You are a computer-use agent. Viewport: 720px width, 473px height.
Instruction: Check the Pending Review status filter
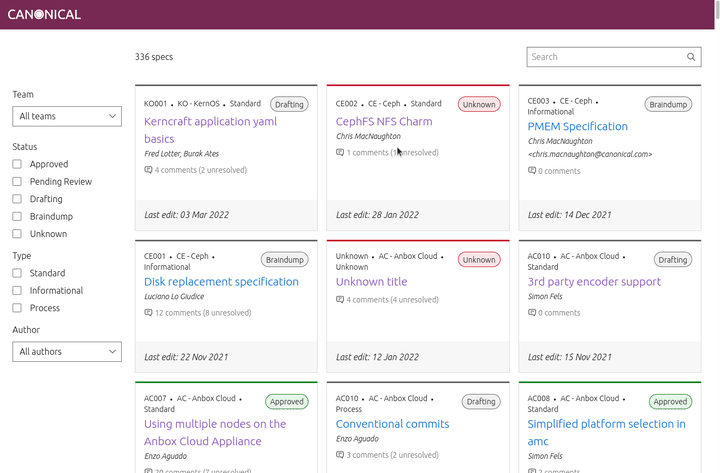tap(17, 181)
